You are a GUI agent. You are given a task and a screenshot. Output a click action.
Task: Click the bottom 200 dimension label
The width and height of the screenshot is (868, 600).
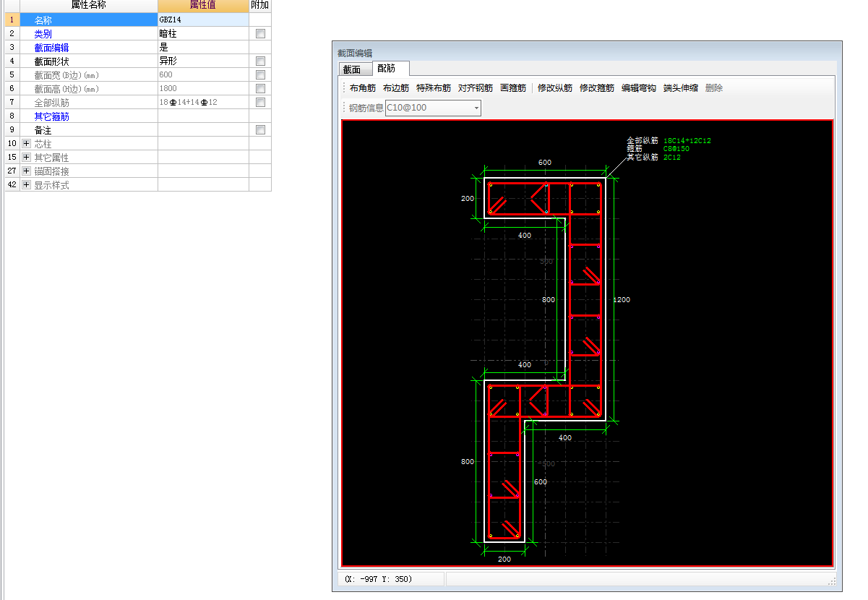504,559
